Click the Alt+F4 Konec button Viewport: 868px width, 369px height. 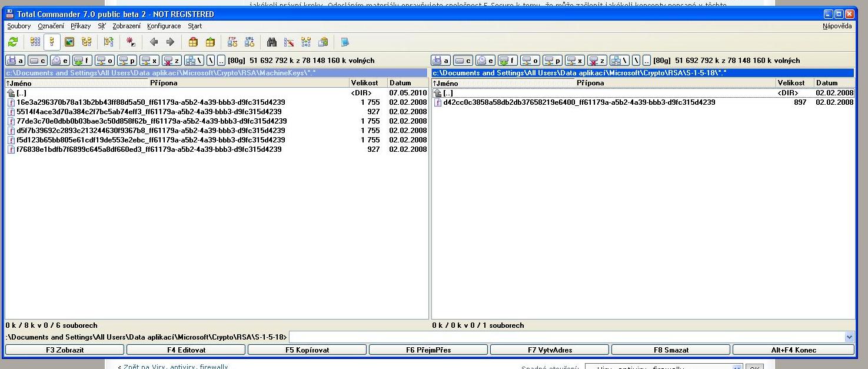793,350
